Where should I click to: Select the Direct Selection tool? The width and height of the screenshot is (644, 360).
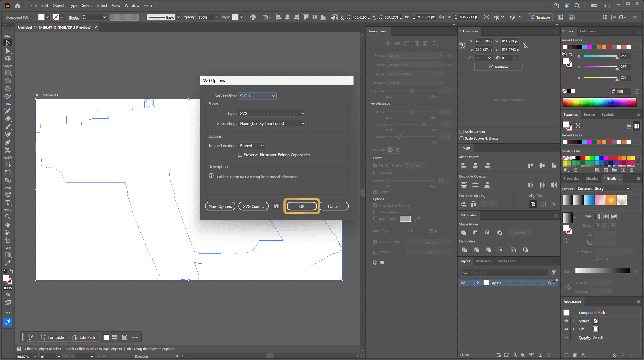[8, 51]
